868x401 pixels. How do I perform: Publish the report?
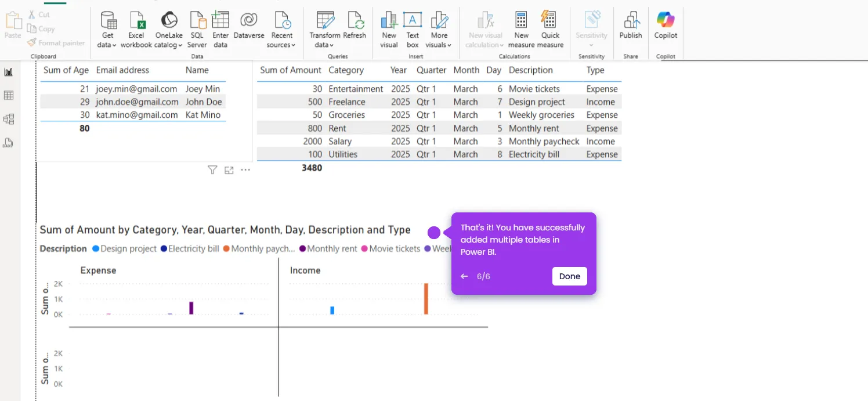point(631,26)
